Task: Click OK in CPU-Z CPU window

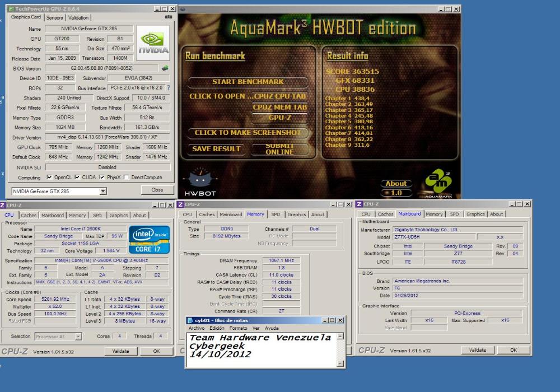Action: tap(156, 351)
